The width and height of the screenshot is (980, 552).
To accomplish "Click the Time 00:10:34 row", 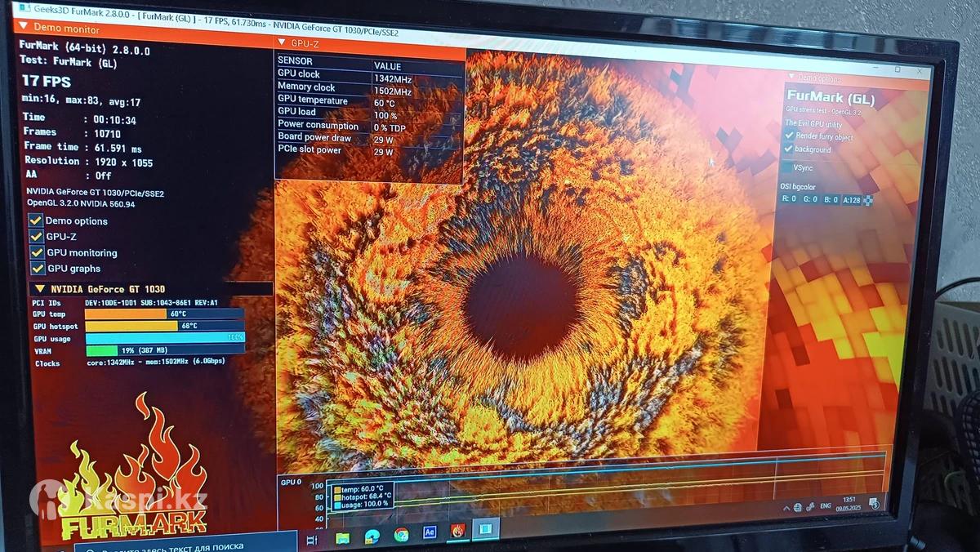I will point(80,119).
